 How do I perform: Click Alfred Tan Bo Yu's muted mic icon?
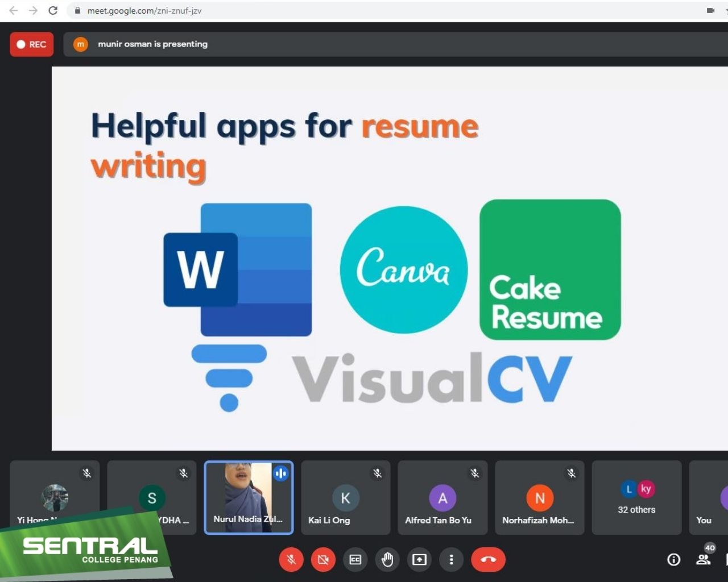(x=475, y=473)
